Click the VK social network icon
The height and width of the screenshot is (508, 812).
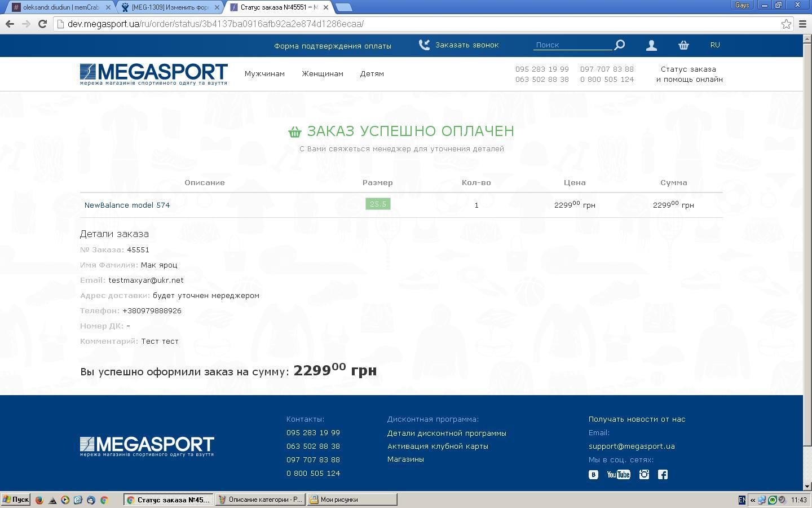[593, 475]
